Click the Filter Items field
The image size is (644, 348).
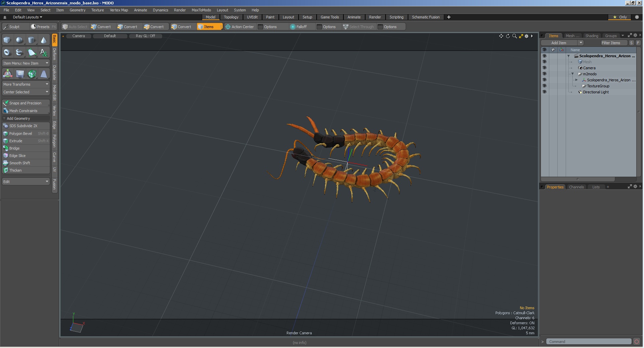pyautogui.click(x=614, y=43)
